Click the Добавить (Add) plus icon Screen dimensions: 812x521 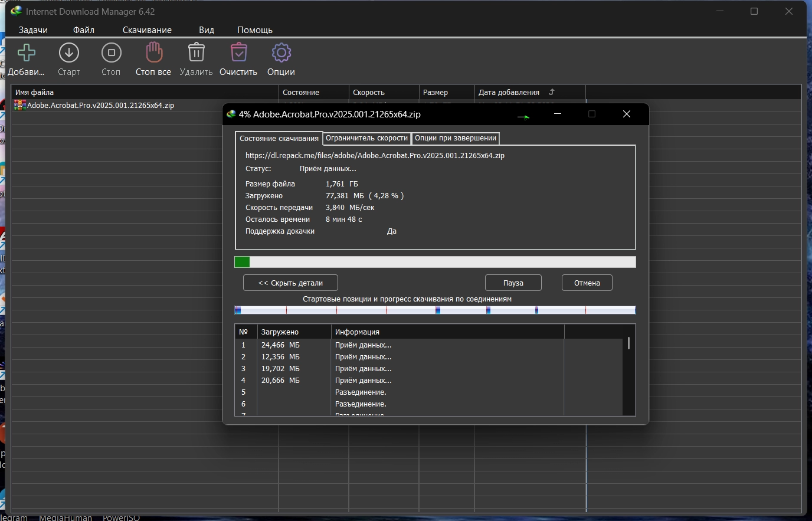[x=26, y=53]
